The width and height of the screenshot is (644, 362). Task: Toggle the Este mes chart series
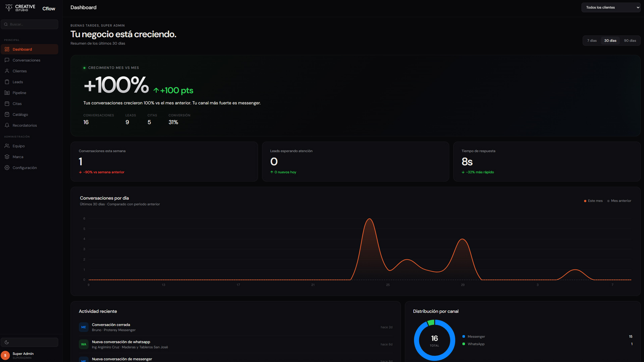tap(593, 201)
